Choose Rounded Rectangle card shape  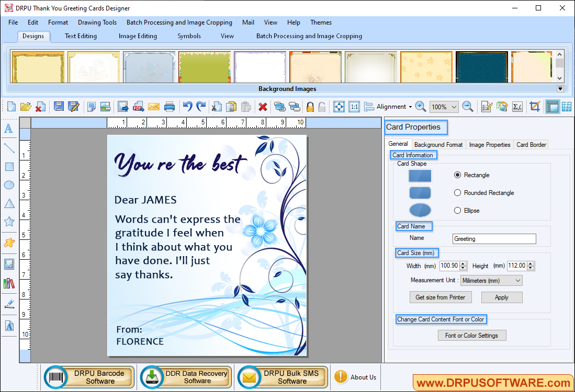[458, 193]
